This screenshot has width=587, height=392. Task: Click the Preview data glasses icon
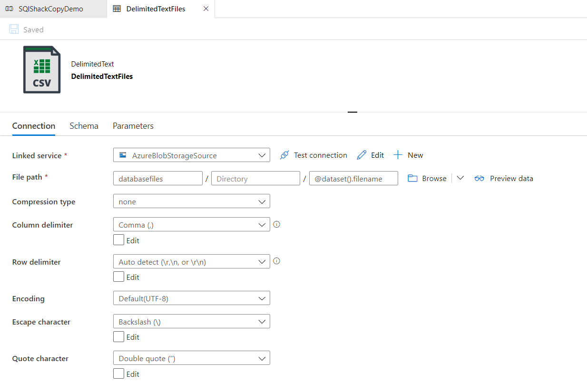click(479, 178)
